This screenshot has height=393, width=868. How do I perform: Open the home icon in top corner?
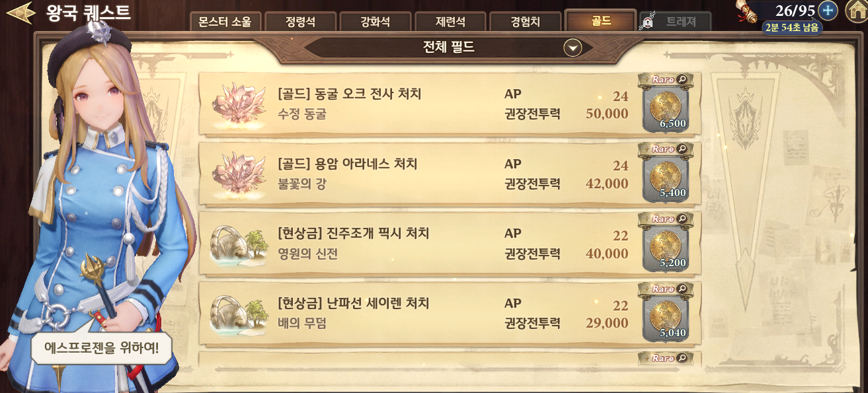pos(856,11)
